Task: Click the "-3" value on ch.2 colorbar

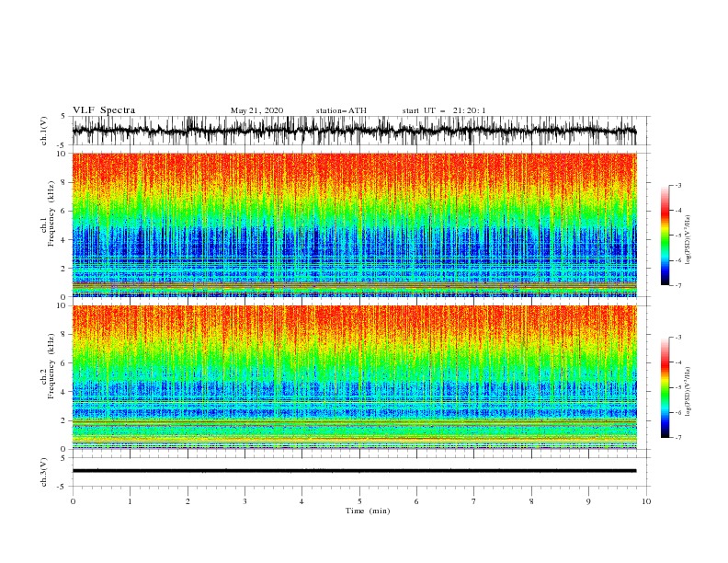Action: 678,338
